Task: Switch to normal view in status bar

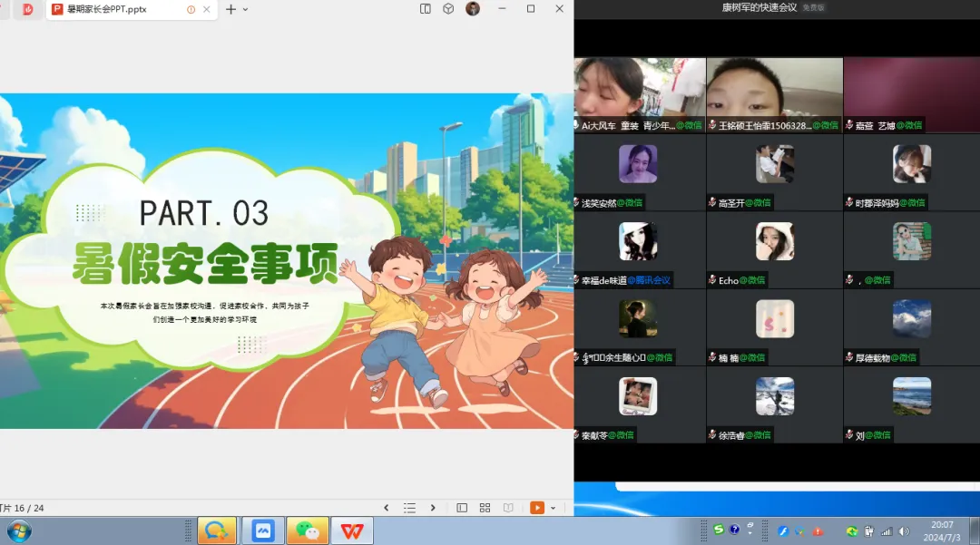Action: click(462, 508)
